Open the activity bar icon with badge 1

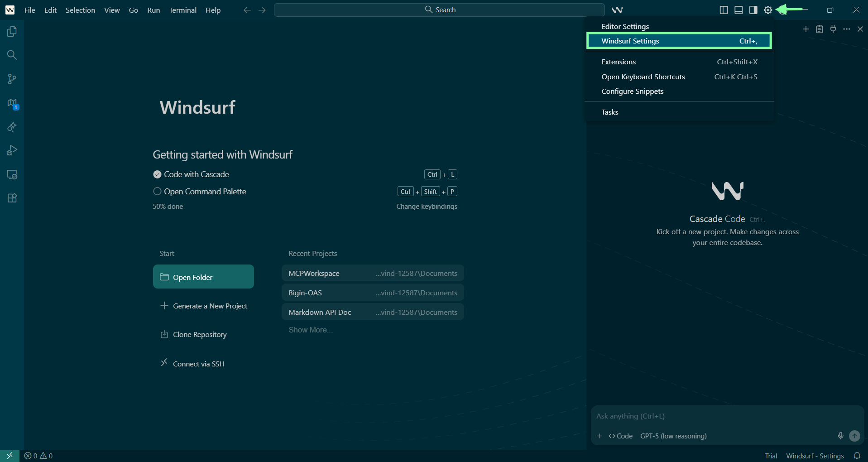12,104
